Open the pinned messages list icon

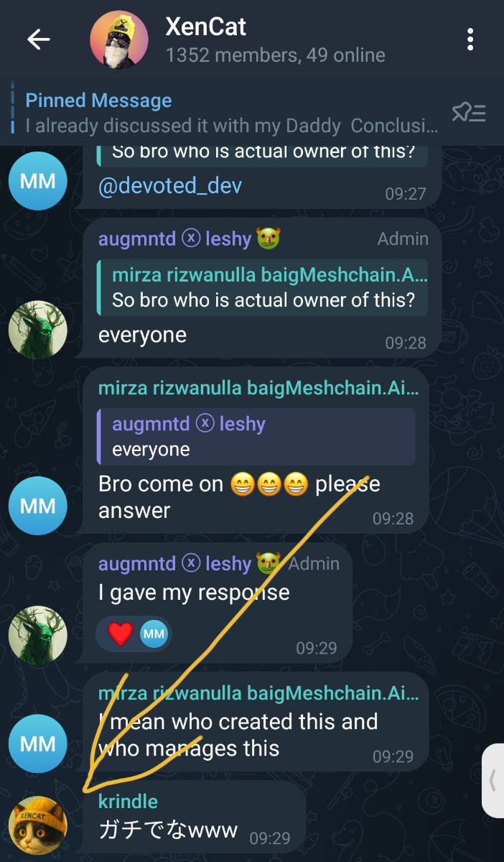click(x=469, y=113)
